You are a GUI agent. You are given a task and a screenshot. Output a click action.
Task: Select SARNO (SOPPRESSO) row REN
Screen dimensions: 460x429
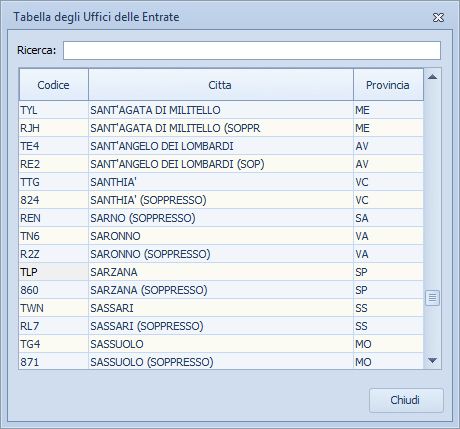(221, 218)
